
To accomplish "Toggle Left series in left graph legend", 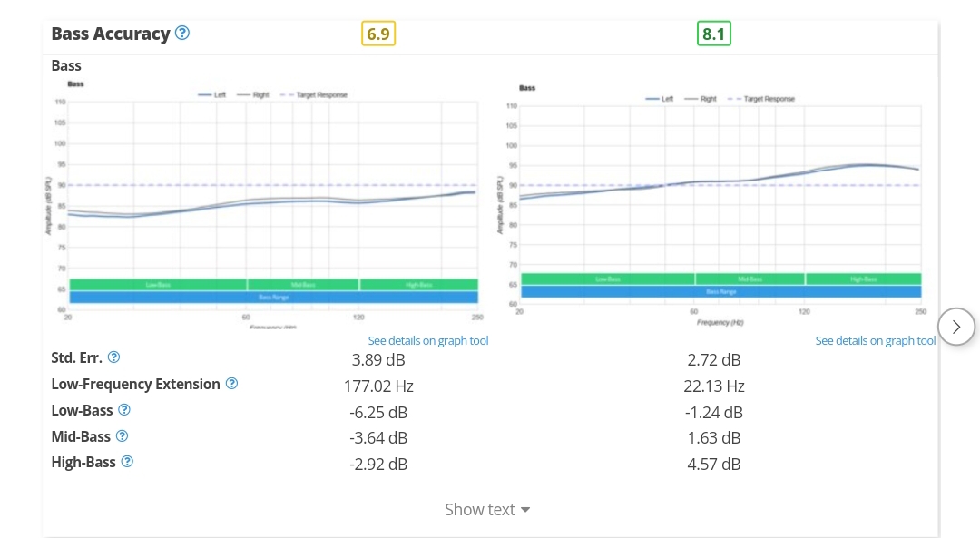I will point(211,95).
